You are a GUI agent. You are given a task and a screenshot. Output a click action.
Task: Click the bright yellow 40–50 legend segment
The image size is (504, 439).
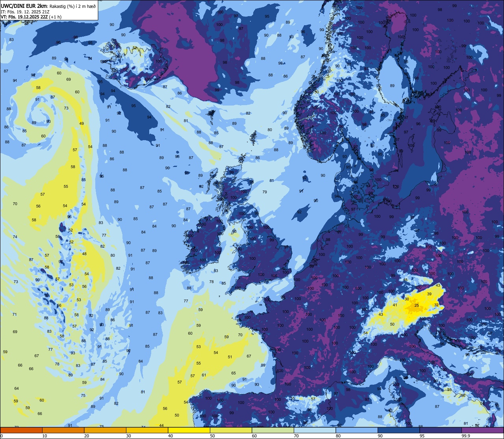189,430
